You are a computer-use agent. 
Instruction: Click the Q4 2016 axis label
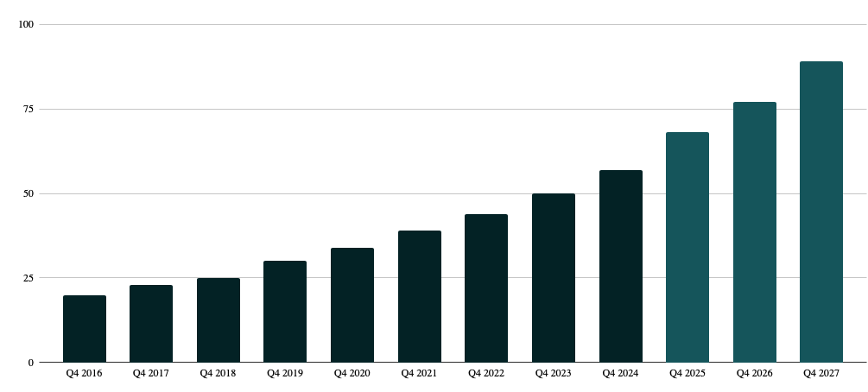(84, 374)
